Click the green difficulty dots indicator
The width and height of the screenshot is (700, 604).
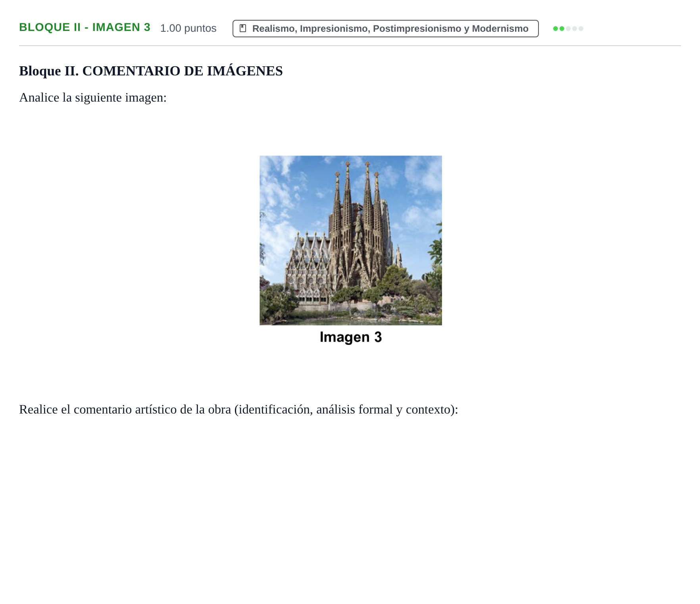click(568, 29)
